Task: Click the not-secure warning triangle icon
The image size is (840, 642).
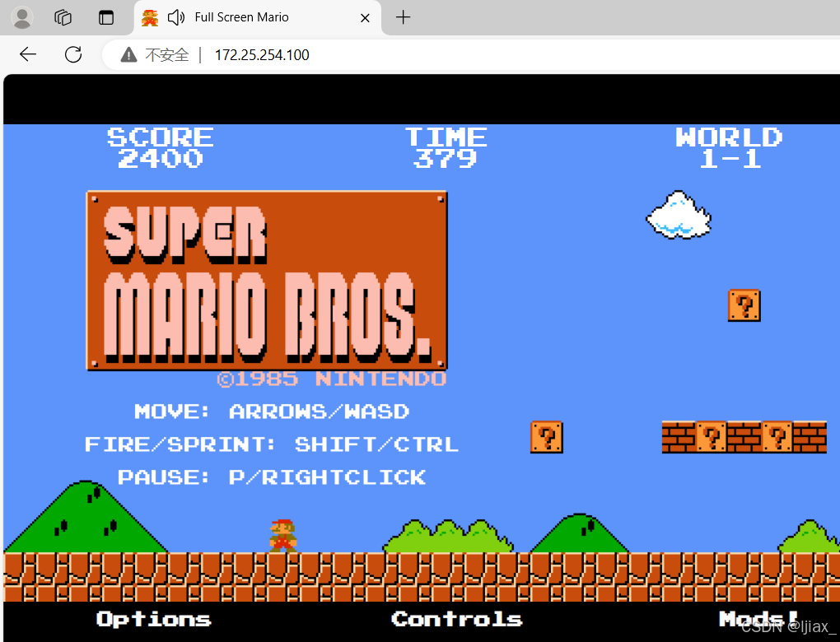Action: pyautogui.click(x=128, y=54)
